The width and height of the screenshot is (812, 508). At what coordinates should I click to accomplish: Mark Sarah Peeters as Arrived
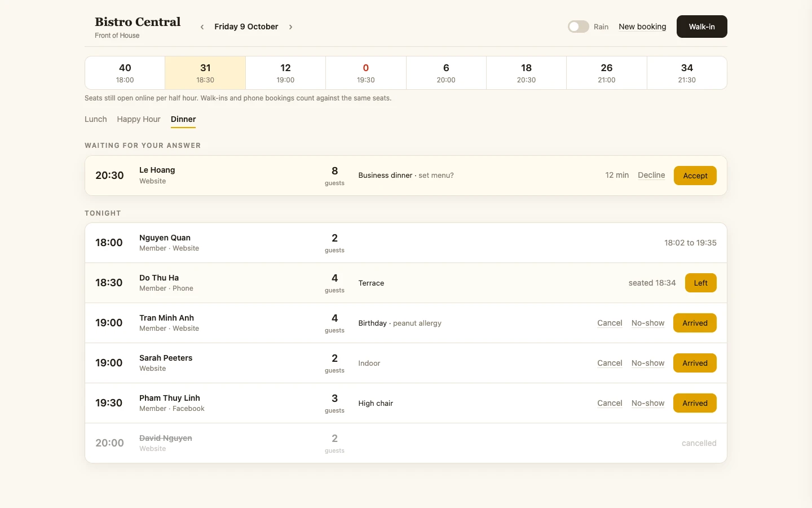tap(695, 363)
